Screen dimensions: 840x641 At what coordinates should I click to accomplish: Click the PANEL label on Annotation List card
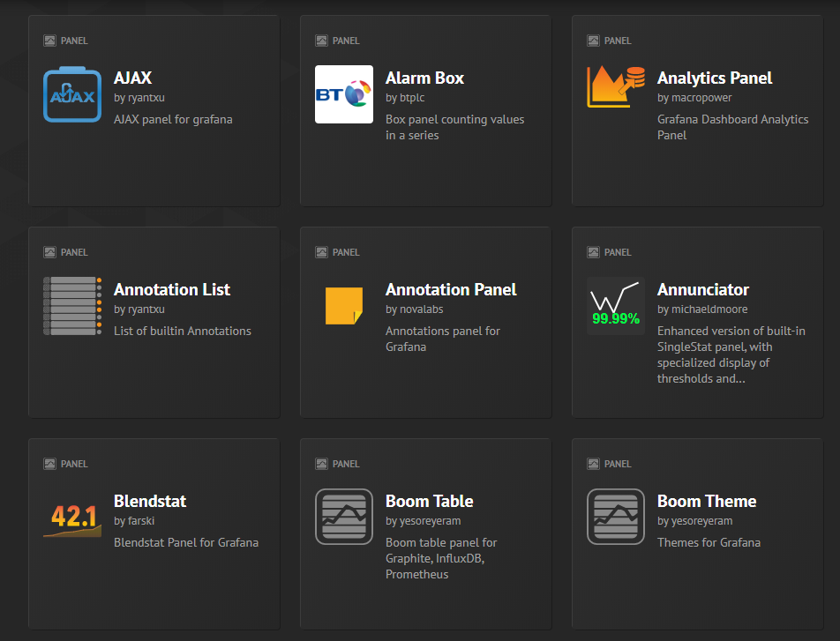[74, 252]
